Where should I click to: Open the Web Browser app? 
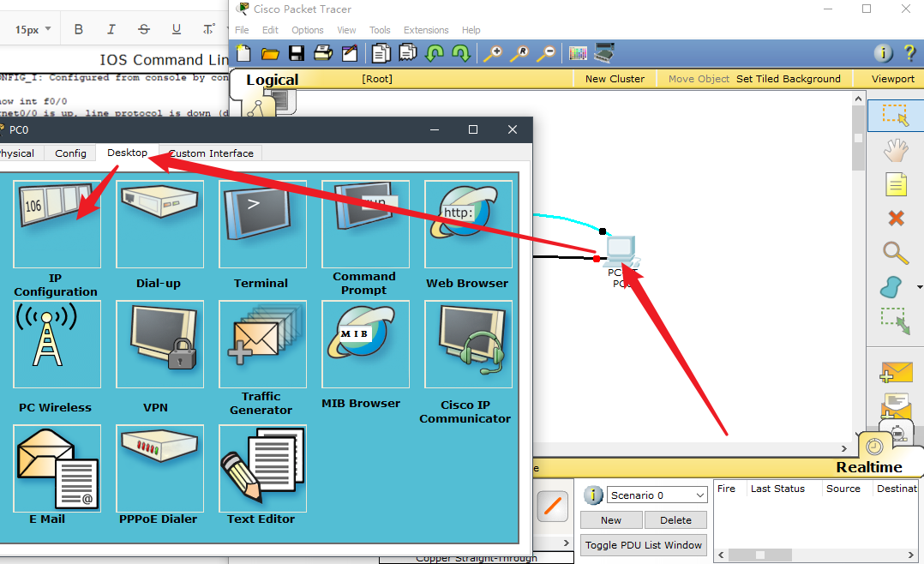[467, 225]
